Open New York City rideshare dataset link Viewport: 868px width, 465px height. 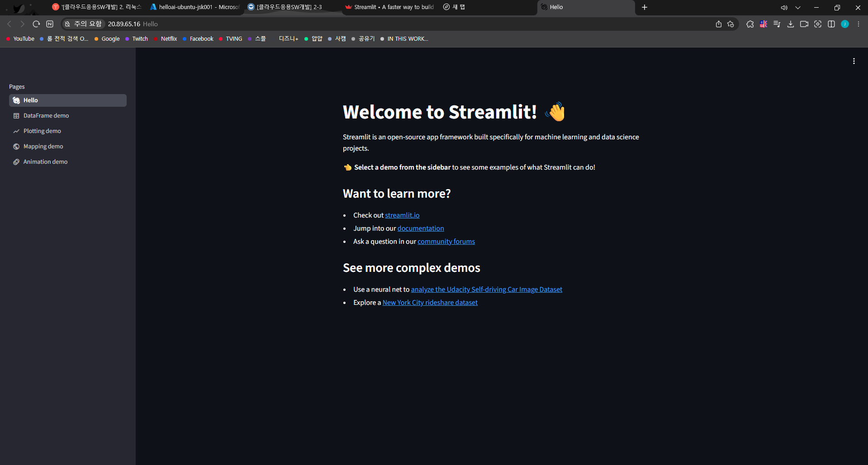tap(430, 303)
